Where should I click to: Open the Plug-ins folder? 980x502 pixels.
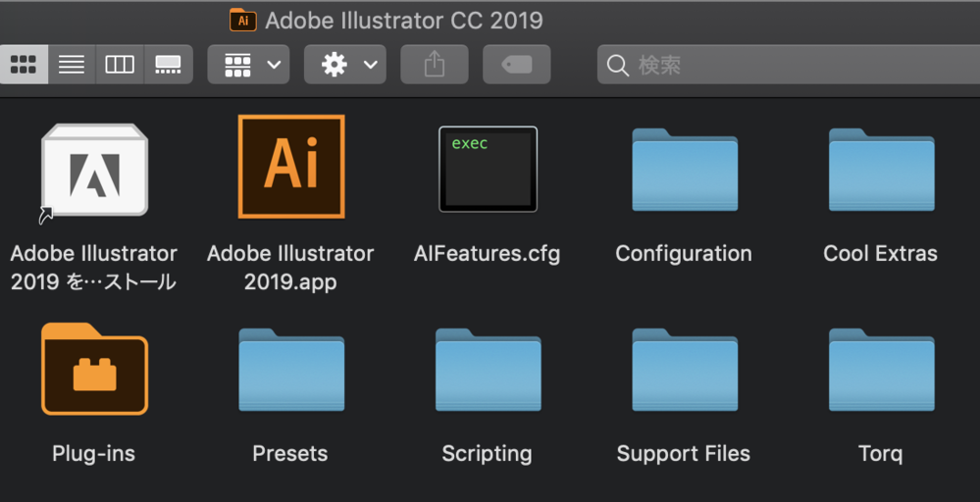(x=94, y=370)
